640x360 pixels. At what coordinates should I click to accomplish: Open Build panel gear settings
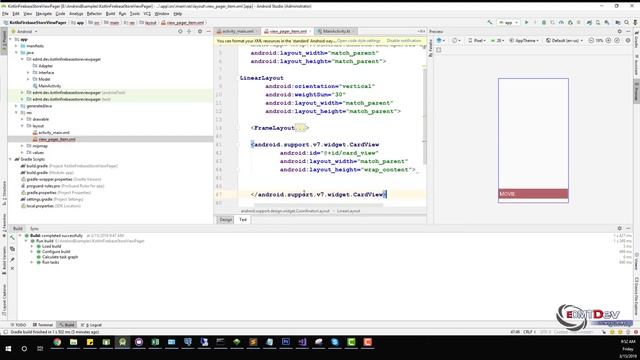click(x=619, y=229)
